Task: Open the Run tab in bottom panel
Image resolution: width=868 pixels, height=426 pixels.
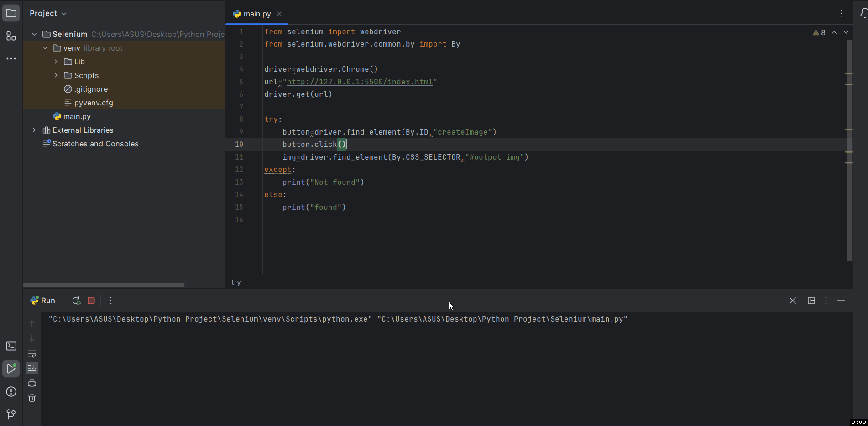Action: pos(43,301)
